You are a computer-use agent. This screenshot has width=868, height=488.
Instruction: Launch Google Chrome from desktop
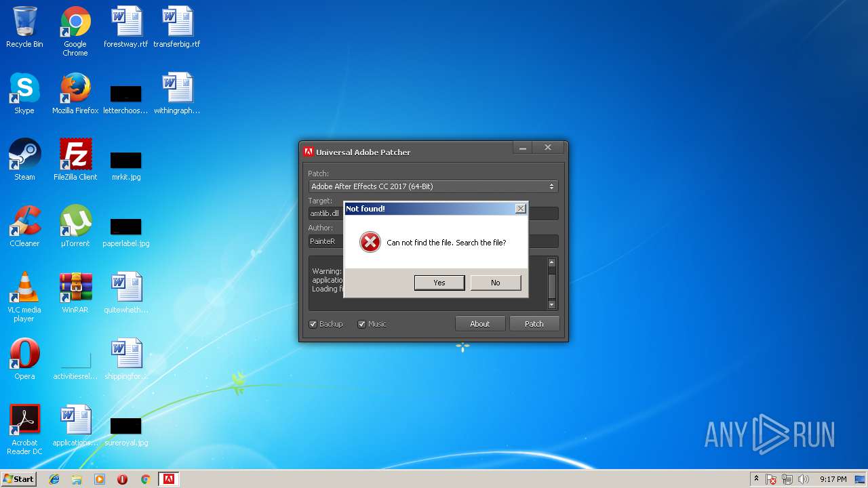tap(75, 31)
